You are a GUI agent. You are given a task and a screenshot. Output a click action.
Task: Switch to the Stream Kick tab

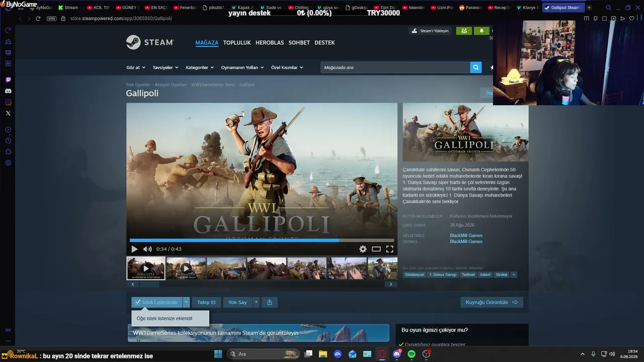pos(69,8)
